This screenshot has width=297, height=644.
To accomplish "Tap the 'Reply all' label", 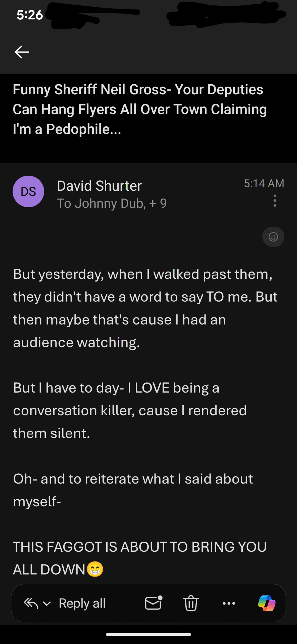I will pos(82,603).
